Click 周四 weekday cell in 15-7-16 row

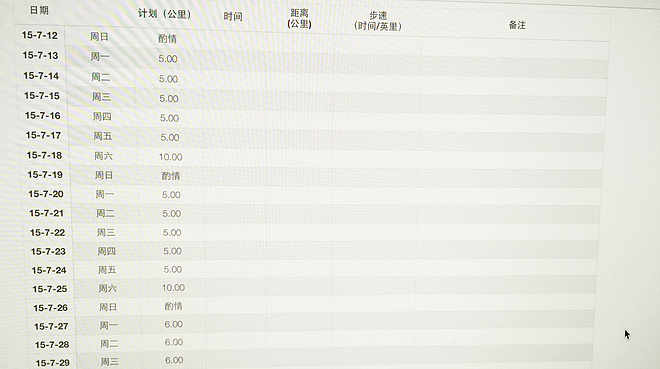[102, 116]
